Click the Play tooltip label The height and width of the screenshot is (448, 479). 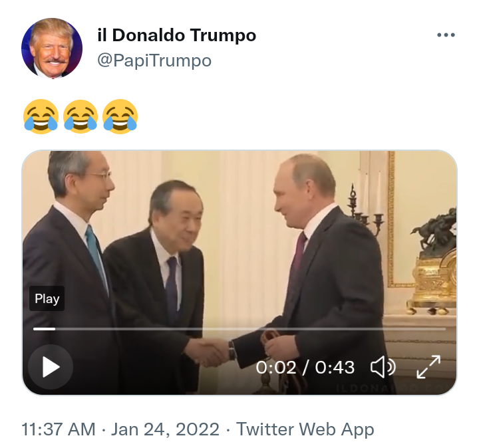click(47, 298)
